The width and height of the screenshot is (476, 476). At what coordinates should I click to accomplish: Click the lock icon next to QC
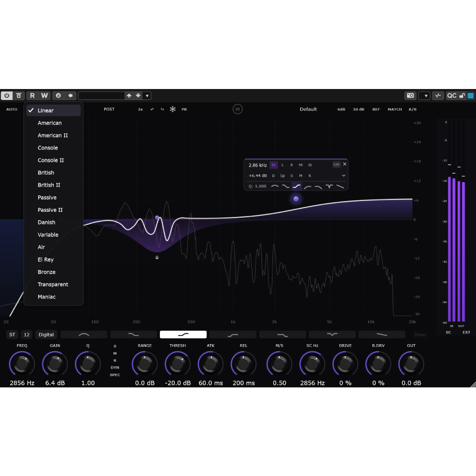(462, 96)
